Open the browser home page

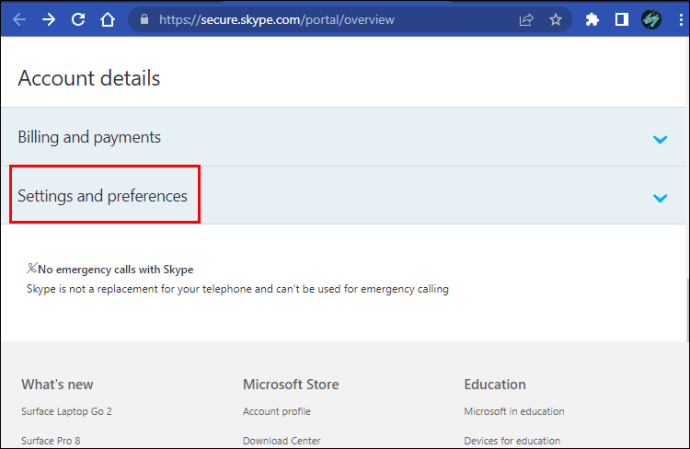tap(107, 19)
